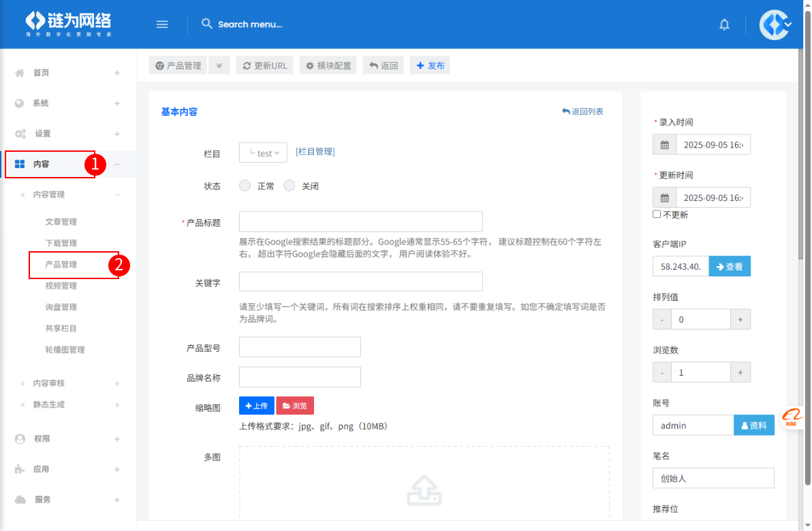Open 下载管理 in the sidebar

(61, 243)
